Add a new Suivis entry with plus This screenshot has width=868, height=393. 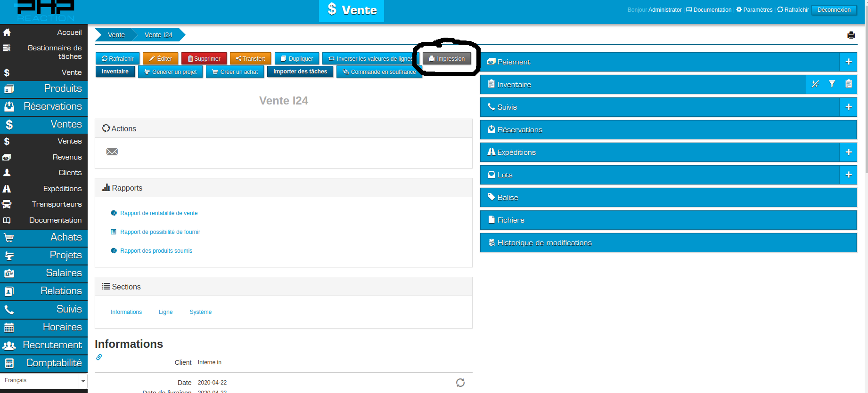[848, 107]
